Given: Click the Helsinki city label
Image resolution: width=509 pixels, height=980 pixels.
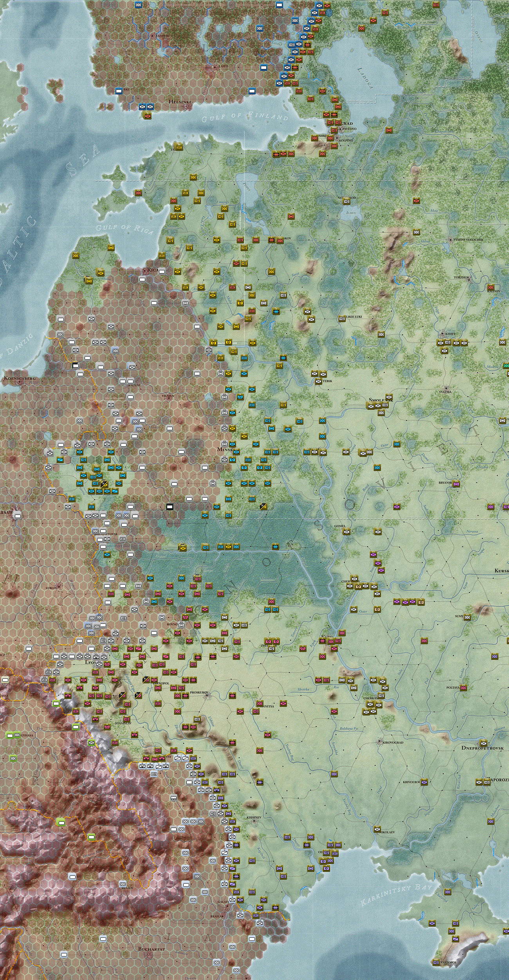Looking at the screenshot, I should [x=180, y=101].
